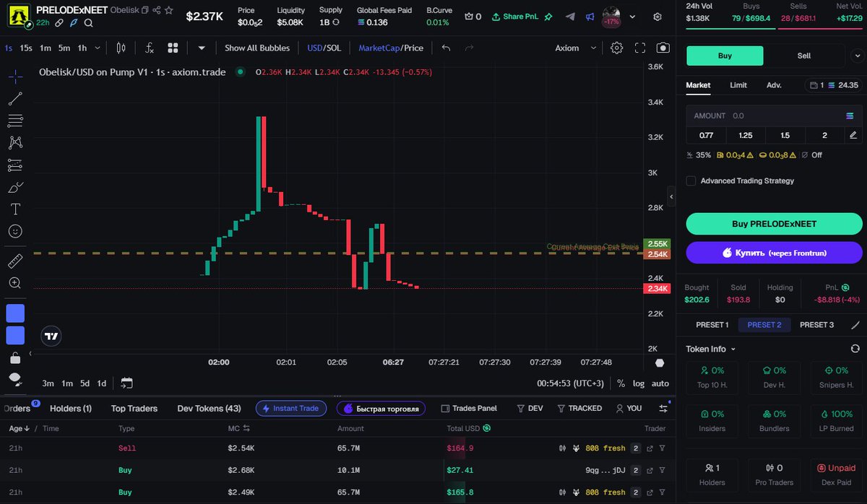Click the share icon beside Obelisk
867x504 pixels.
click(x=157, y=10)
